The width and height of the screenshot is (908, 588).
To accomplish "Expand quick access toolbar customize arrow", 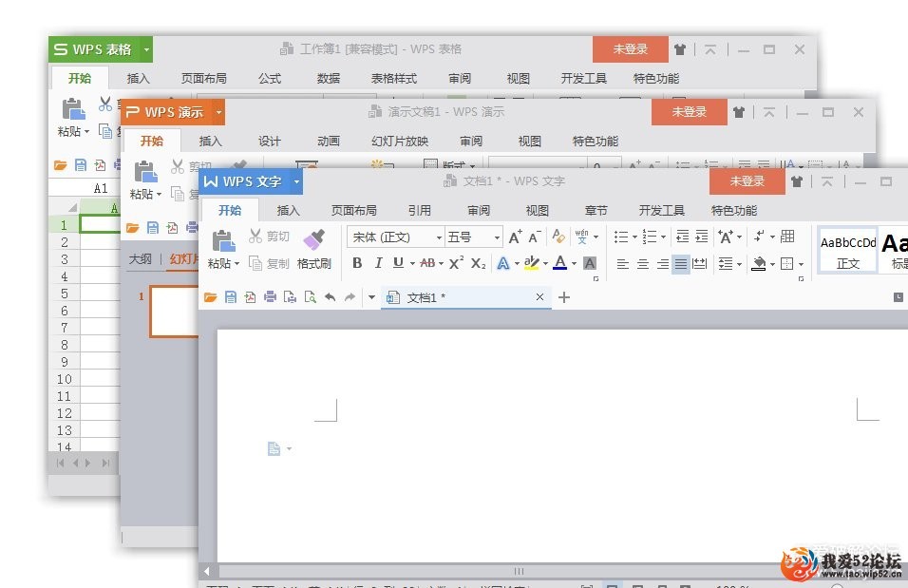I will tap(371, 297).
